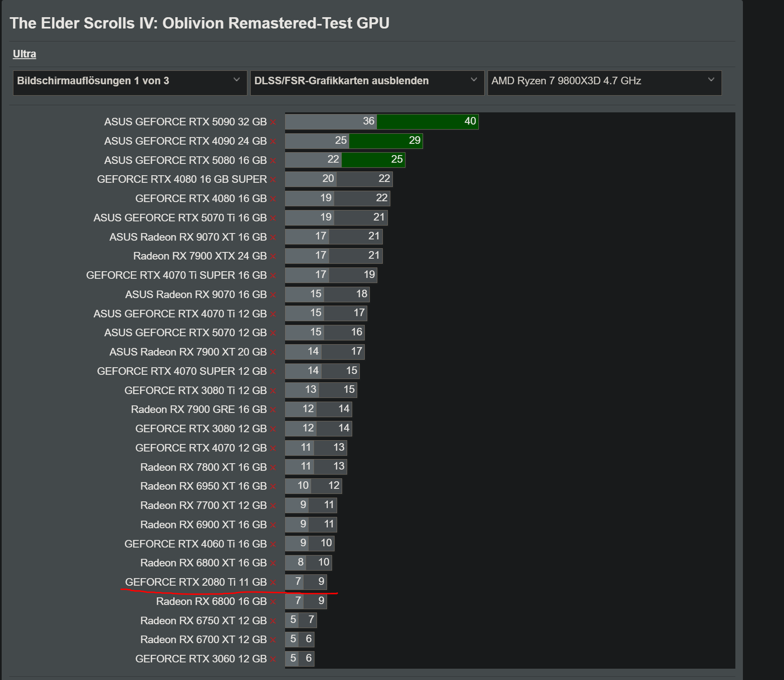The width and height of the screenshot is (784, 680).
Task: Hide ASUS GEFORCE RTX 5070 12 GB via X icon
Action: click(x=273, y=333)
